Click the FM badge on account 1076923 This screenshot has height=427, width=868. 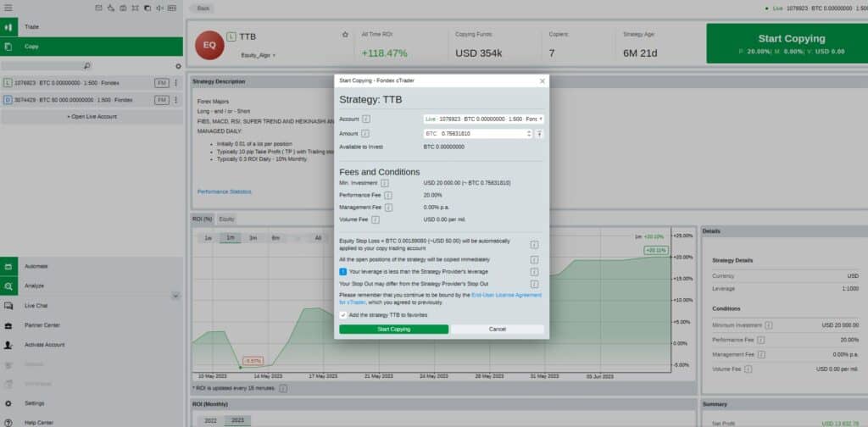tap(162, 83)
